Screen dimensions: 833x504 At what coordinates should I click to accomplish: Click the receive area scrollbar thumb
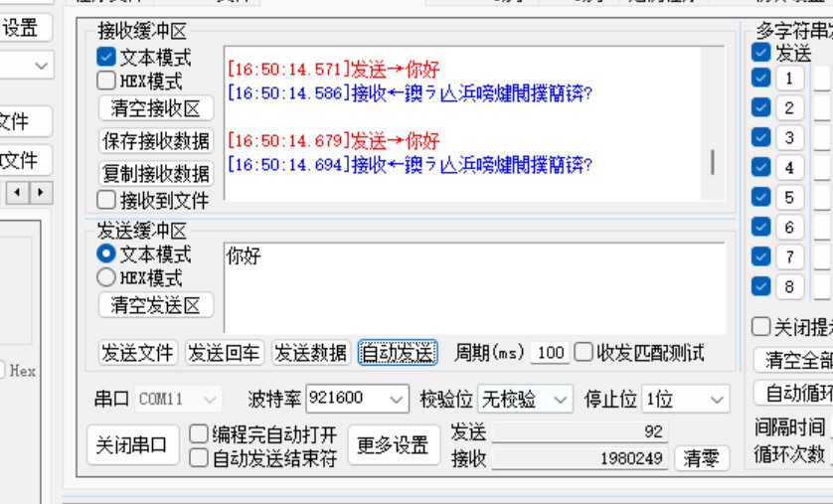[713, 162]
